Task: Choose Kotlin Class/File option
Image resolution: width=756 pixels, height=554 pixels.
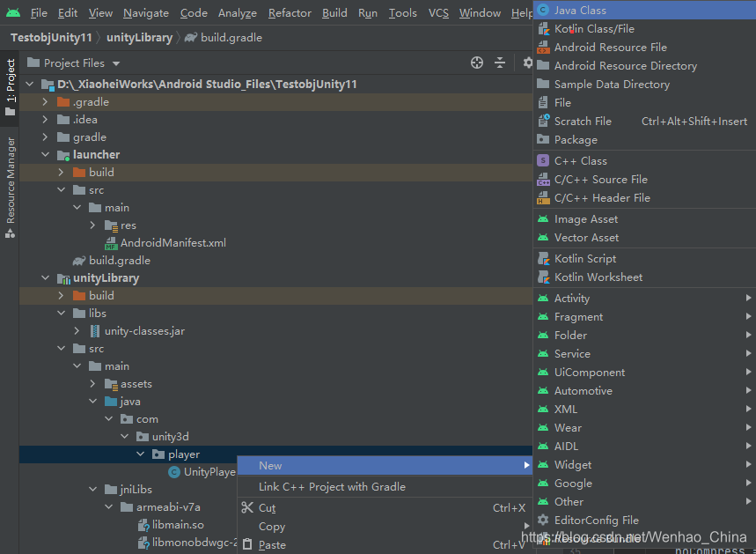Action: click(644, 29)
